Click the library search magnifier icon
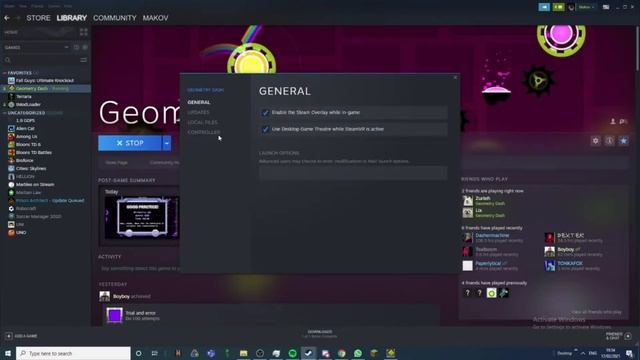Image resolution: width=640 pixels, height=360 pixels. (8, 60)
